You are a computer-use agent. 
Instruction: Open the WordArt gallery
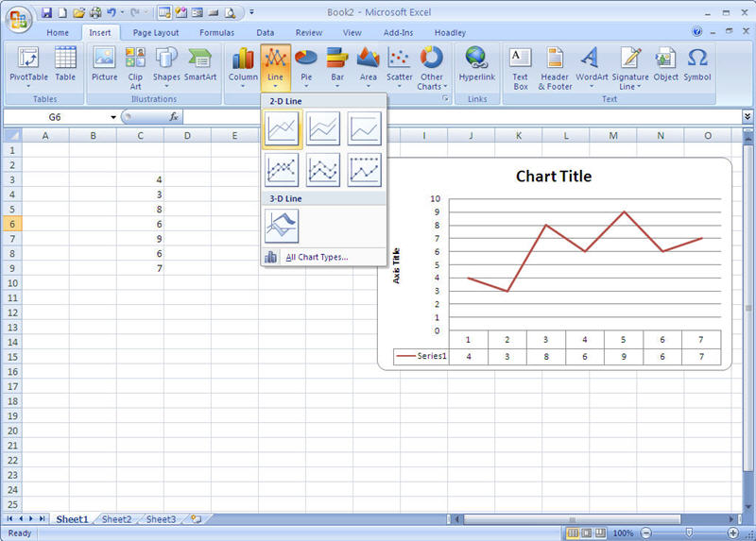click(592, 67)
